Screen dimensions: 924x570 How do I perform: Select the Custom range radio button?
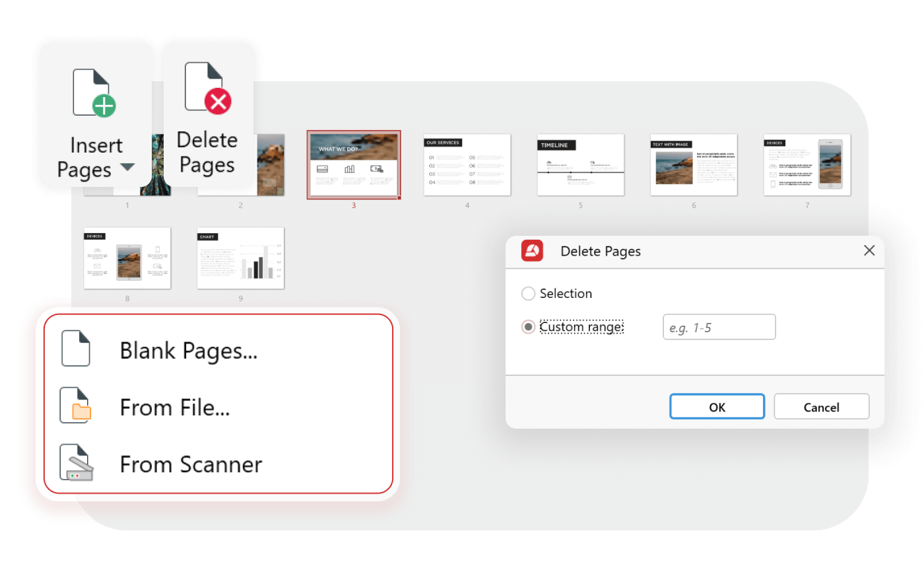528,327
